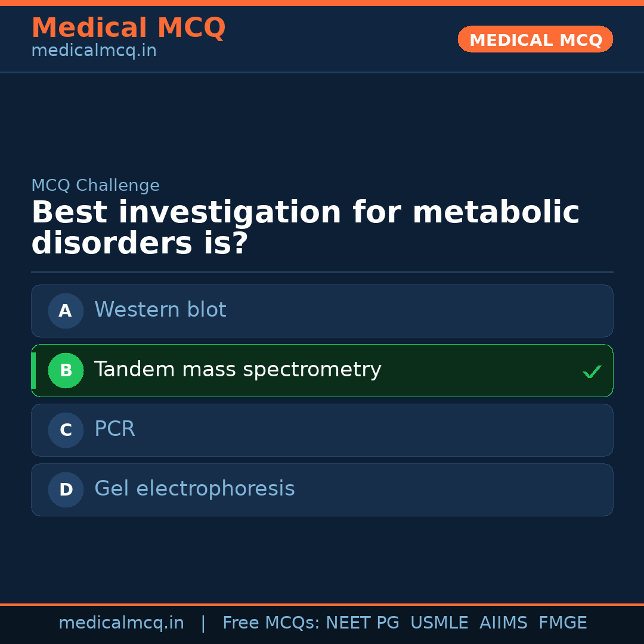
Task: Click the question text about metabolic disorders
Action: point(305,227)
